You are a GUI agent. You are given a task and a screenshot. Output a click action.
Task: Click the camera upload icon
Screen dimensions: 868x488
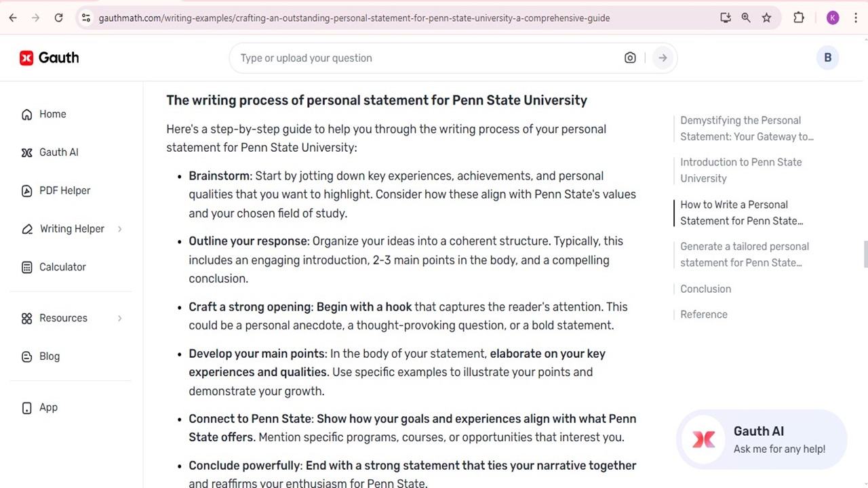(630, 58)
